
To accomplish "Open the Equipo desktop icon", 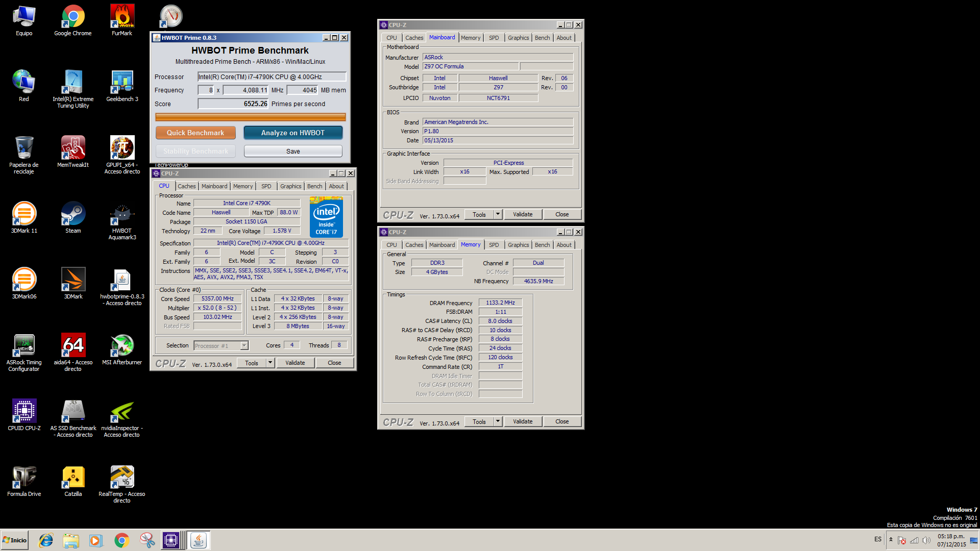I will tap(24, 20).
